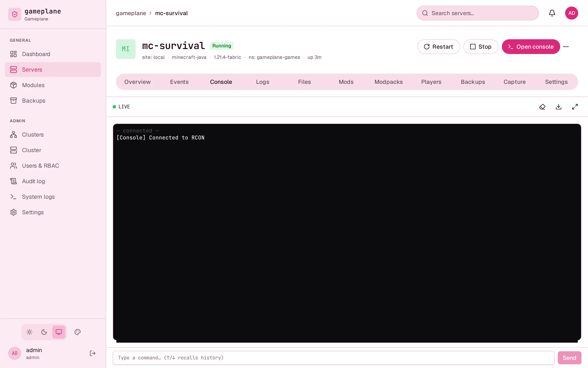Open the Modpacks tab
588x368 pixels.
[389, 82]
